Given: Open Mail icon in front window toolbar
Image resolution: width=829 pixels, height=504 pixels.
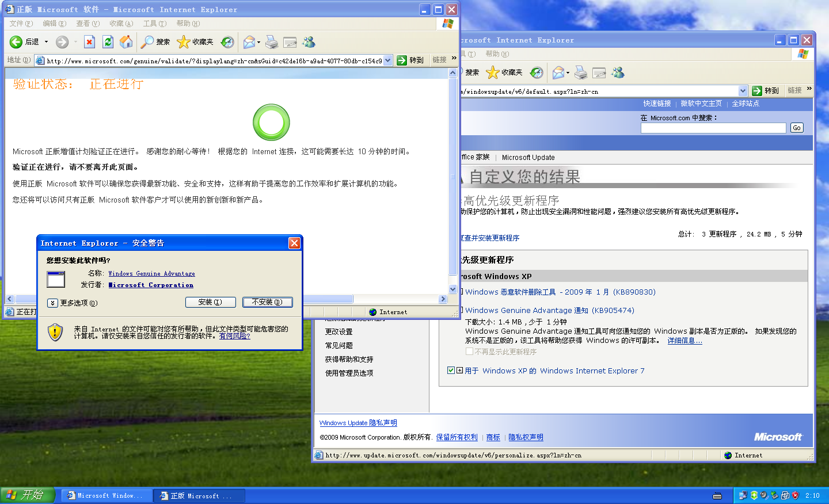Looking at the screenshot, I should [249, 42].
